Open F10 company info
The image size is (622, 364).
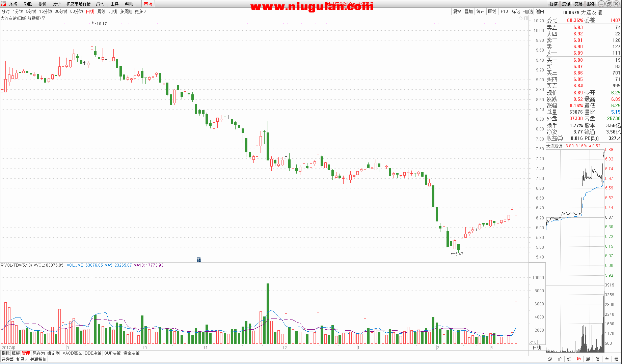(x=504, y=11)
